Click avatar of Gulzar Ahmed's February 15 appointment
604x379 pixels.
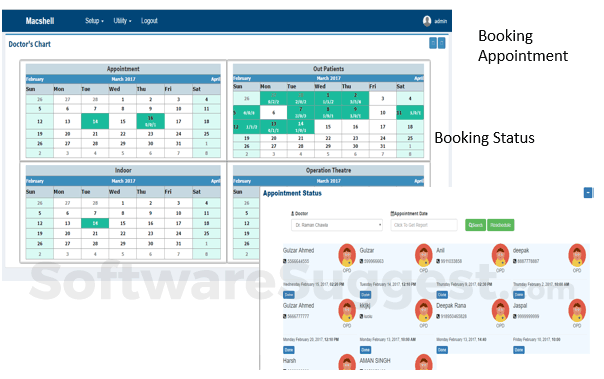347,255
